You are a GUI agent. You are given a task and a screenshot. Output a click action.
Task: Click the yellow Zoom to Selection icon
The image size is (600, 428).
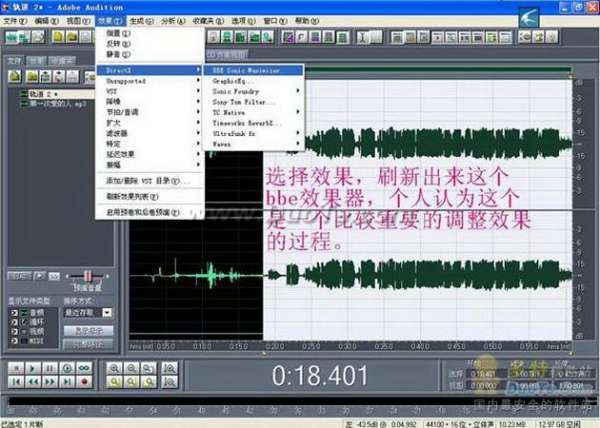[x=114, y=382]
